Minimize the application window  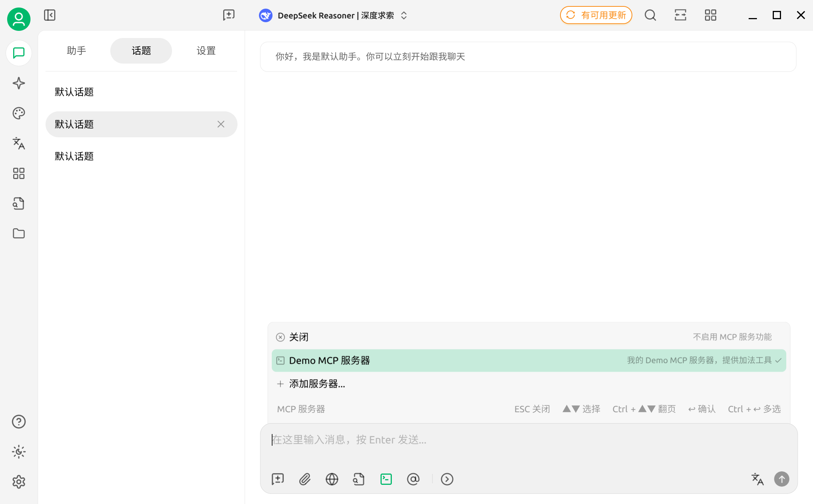click(x=752, y=15)
